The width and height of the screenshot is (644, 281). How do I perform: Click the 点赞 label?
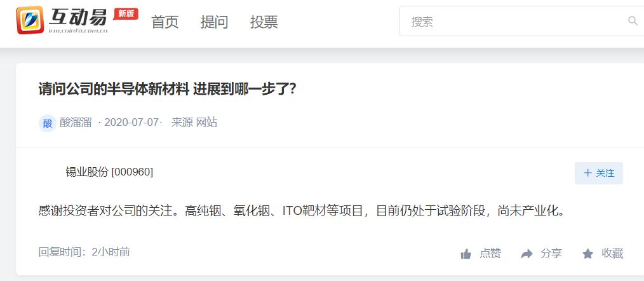coord(490,254)
